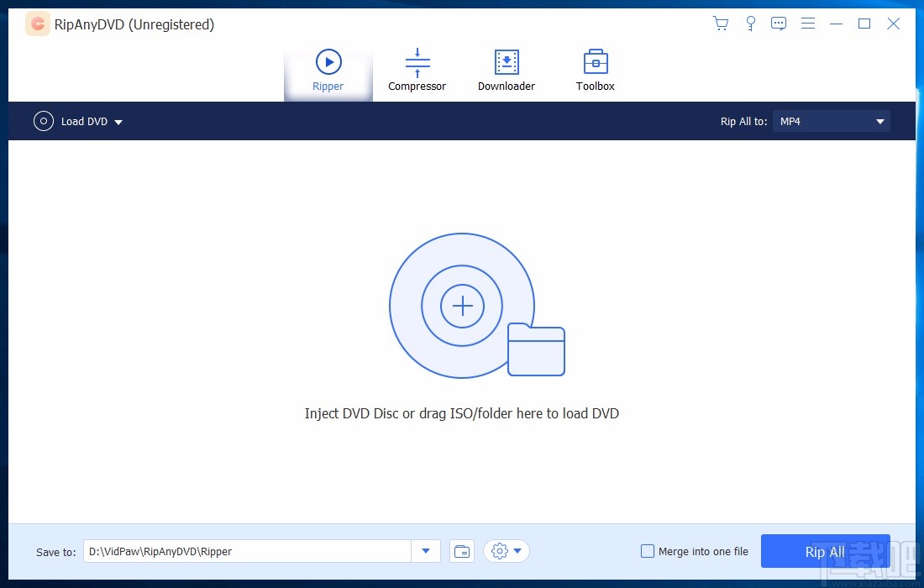
Task: Switch to the Compressor tab
Action: click(417, 71)
